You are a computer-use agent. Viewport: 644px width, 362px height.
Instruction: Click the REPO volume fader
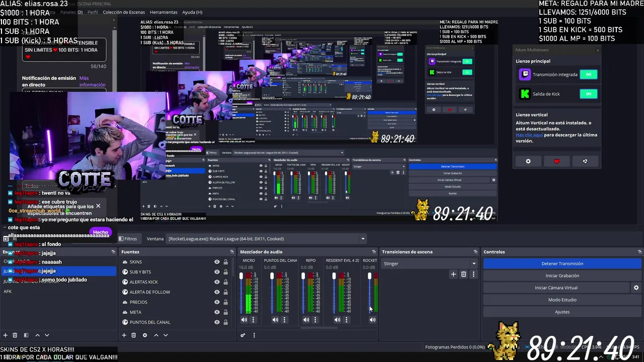(x=303, y=276)
